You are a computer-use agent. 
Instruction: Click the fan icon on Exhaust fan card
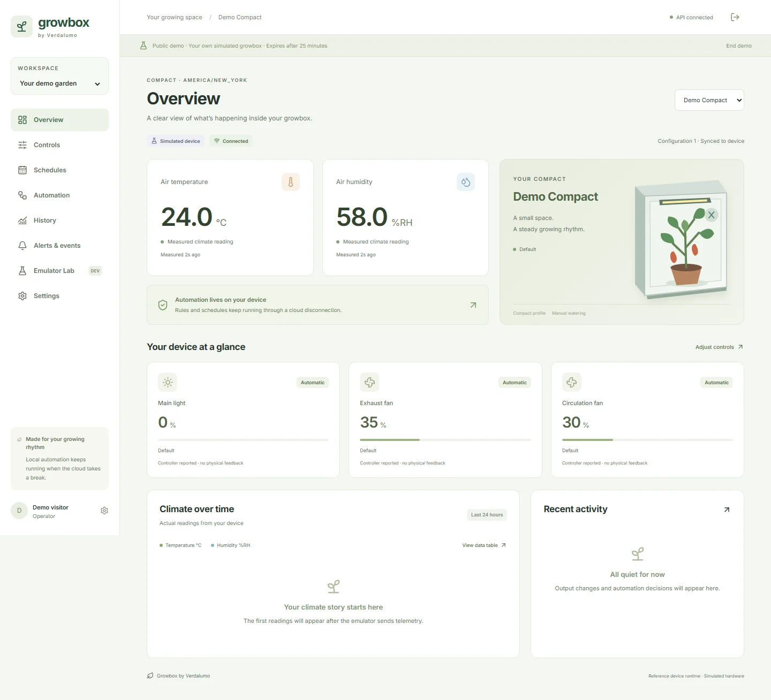point(369,382)
